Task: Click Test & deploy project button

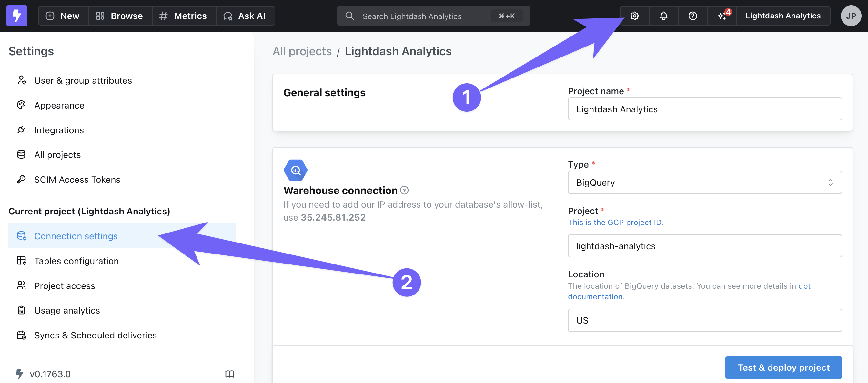Action: [x=783, y=367]
